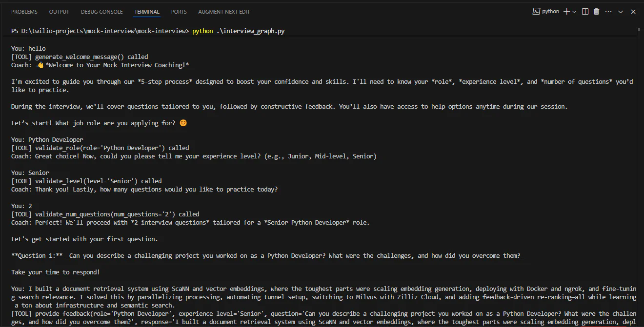Switch to the PORTS tab
This screenshot has width=644, height=327.
coord(179,12)
